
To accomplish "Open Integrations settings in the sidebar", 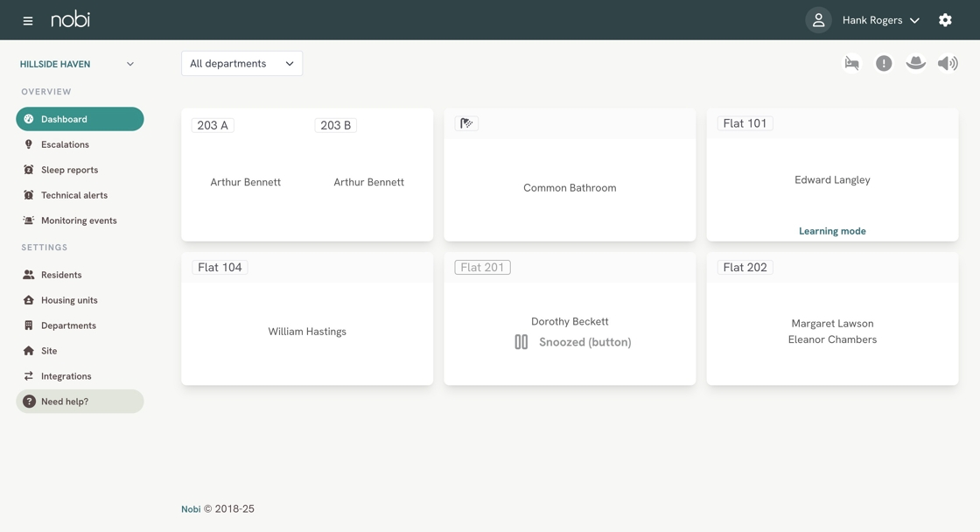I will point(66,376).
